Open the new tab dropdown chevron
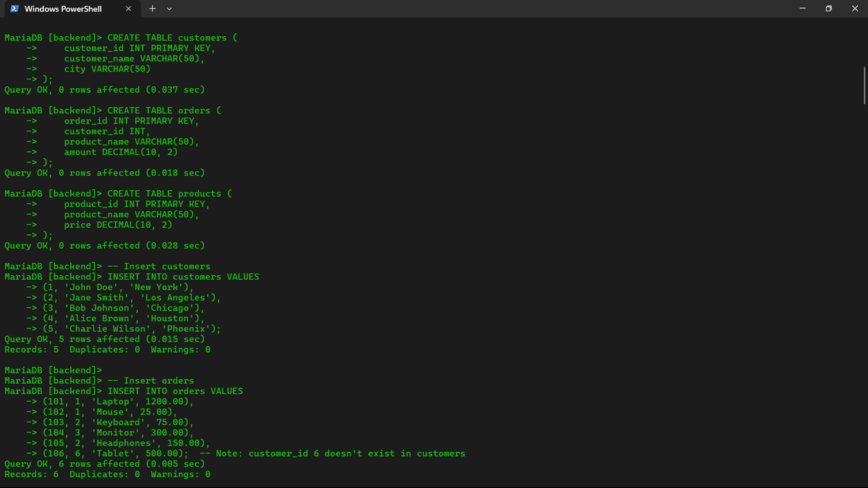The height and width of the screenshot is (488, 868). coord(169,9)
